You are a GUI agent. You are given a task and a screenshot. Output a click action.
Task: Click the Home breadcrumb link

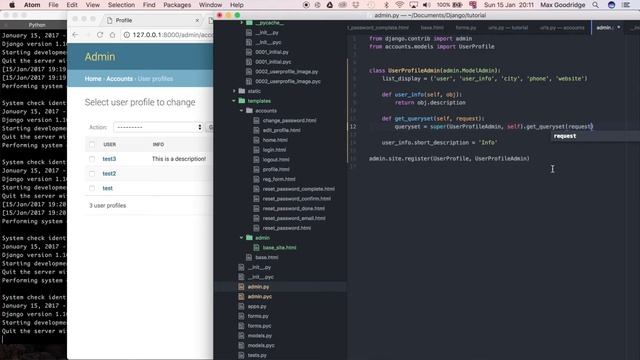[x=93, y=79]
